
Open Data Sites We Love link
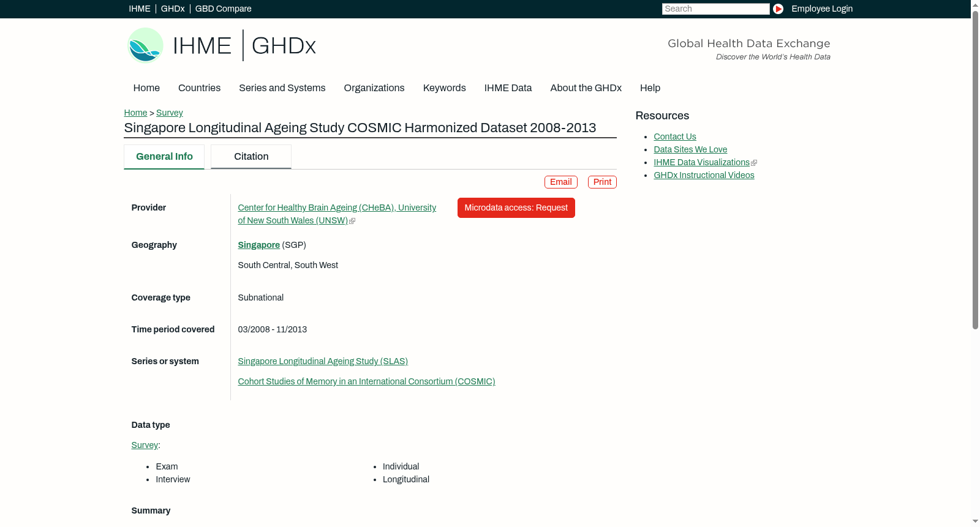690,149
